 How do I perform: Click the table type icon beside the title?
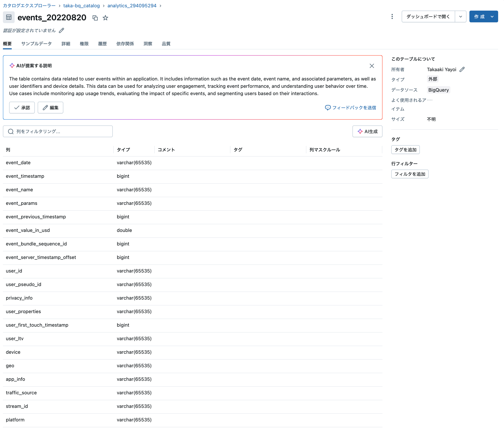coord(9,17)
